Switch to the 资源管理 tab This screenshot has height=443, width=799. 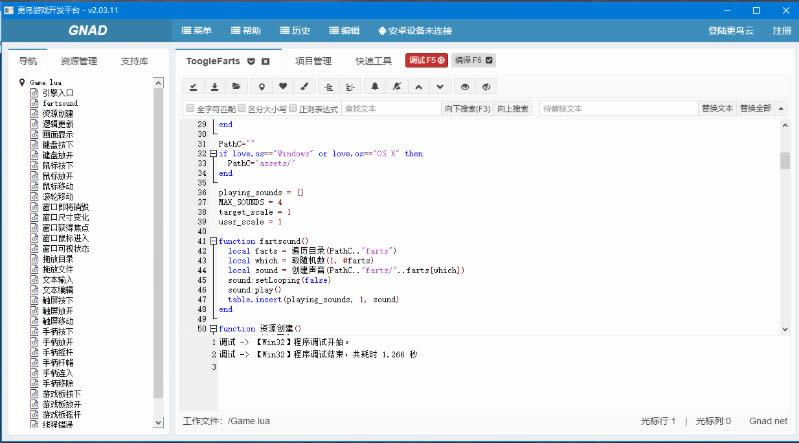pos(79,61)
